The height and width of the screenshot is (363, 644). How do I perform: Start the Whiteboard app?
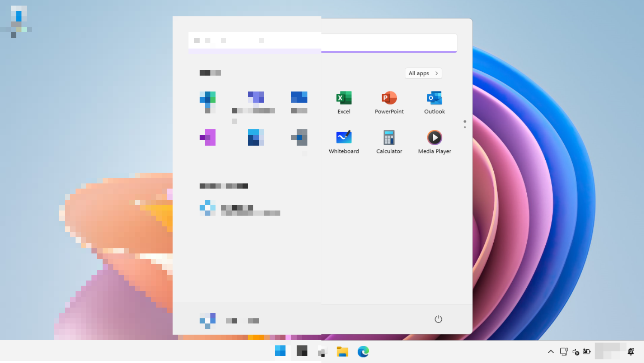pos(344,142)
